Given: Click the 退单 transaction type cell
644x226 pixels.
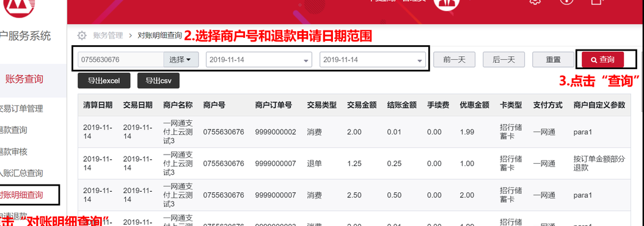Looking at the screenshot, I should click(x=314, y=164).
